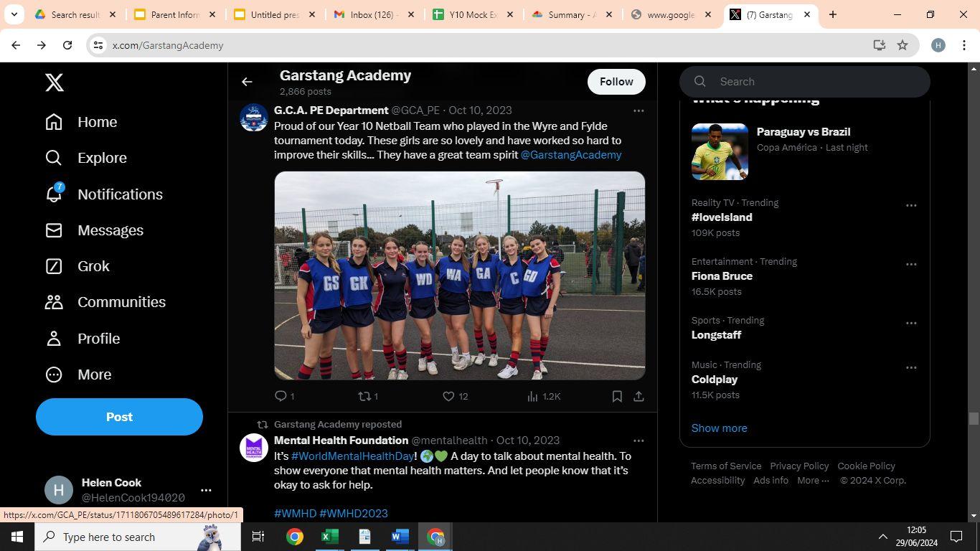Image resolution: width=980 pixels, height=551 pixels.
Task: Open the @GarstangAcademy mention link
Action: (x=571, y=155)
